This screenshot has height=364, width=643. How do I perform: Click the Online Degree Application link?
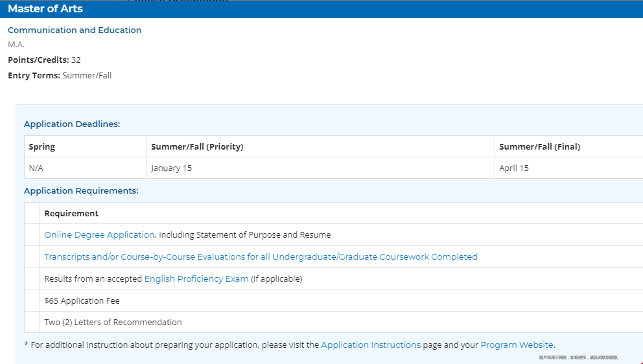coord(99,235)
